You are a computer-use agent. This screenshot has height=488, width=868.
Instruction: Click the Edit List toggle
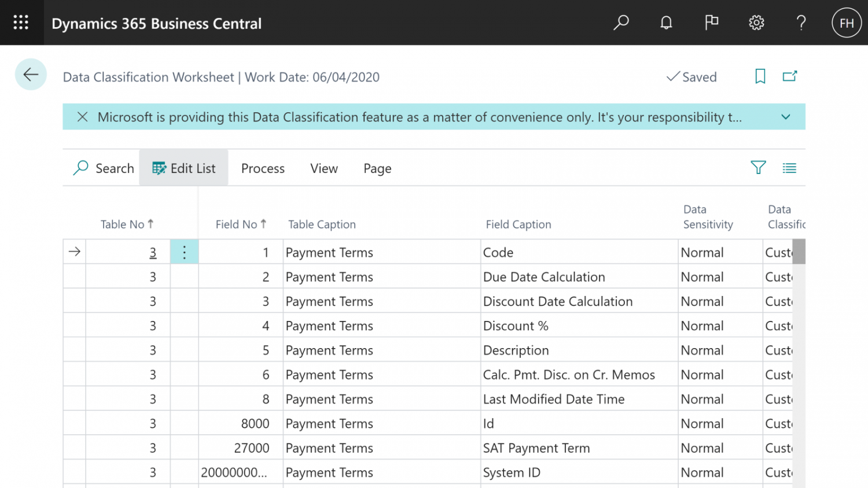pos(183,168)
